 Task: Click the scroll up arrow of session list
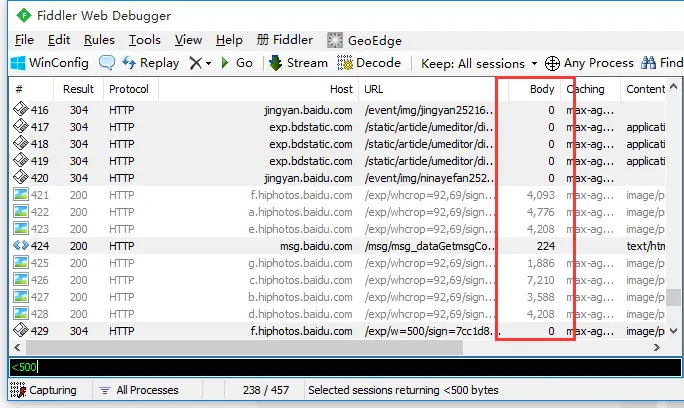(674, 86)
